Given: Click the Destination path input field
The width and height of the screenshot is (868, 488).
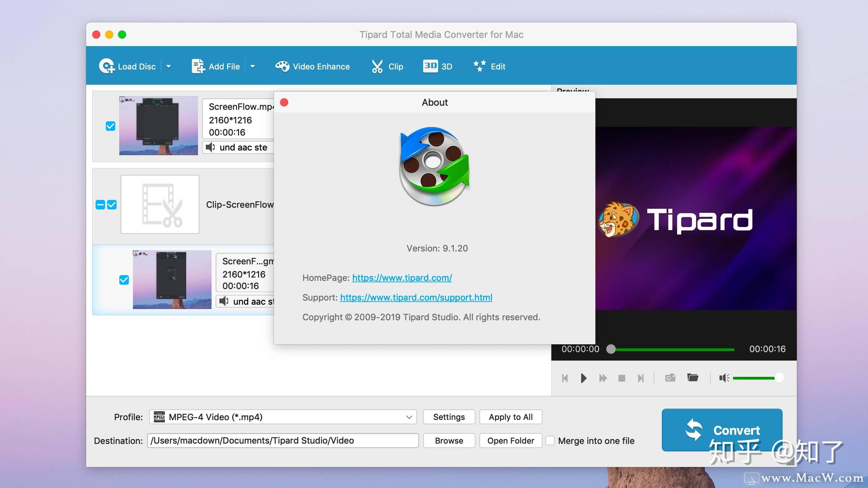Looking at the screenshot, I should coord(283,441).
